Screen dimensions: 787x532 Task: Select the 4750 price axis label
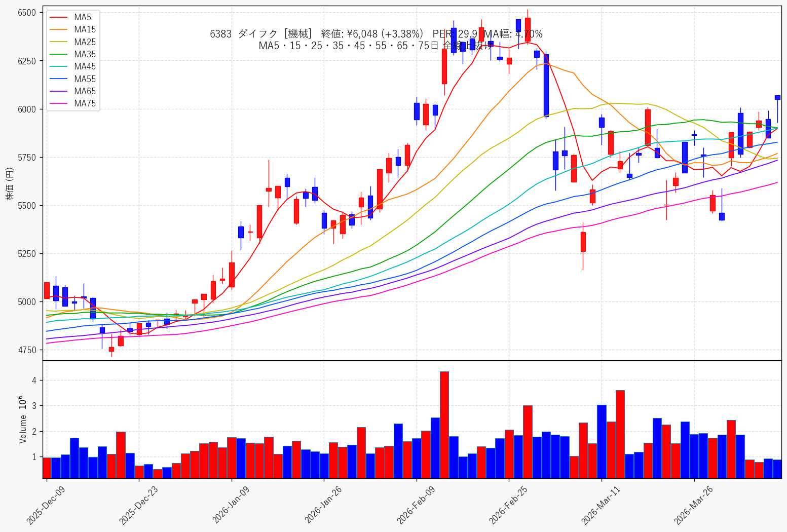(x=27, y=350)
